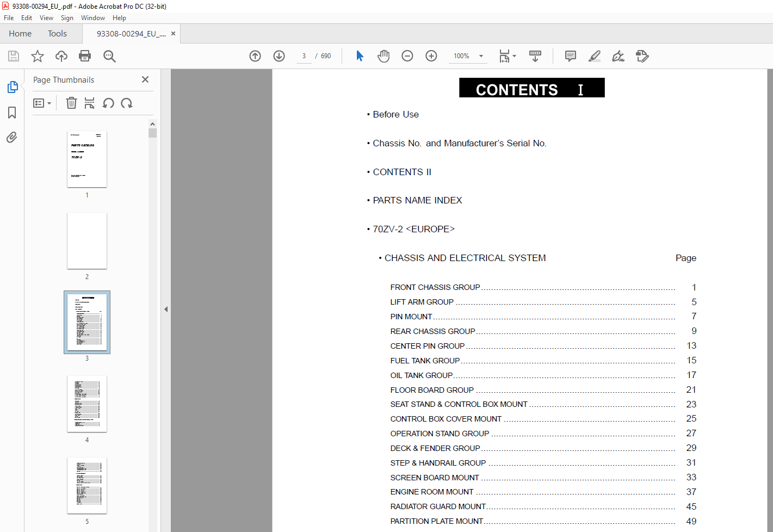The image size is (773, 532).
Task: Select page 4 thumbnail
Action: click(x=87, y=404)
